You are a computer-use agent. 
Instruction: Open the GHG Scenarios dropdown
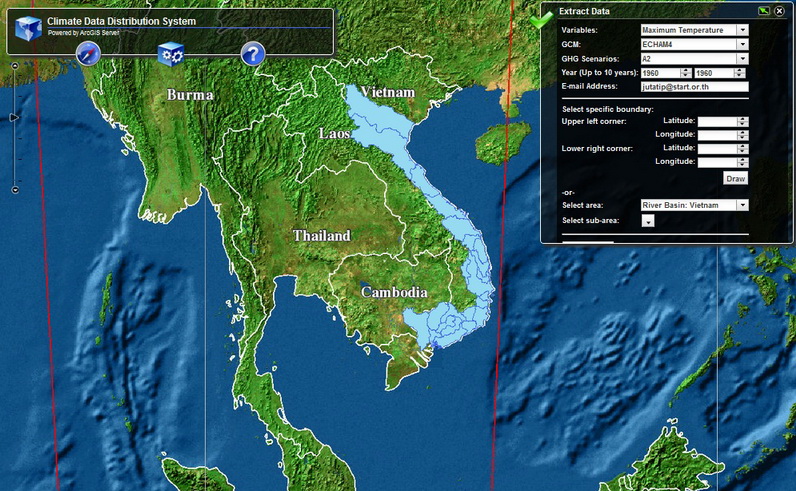tap(742, 58)
